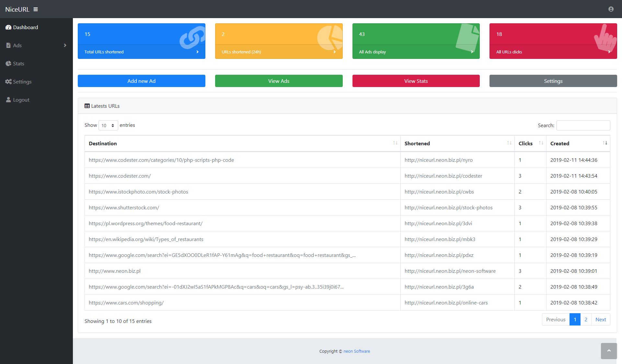Open the neon Software footer link
622x364 pixels.
(x=356, y=351)
